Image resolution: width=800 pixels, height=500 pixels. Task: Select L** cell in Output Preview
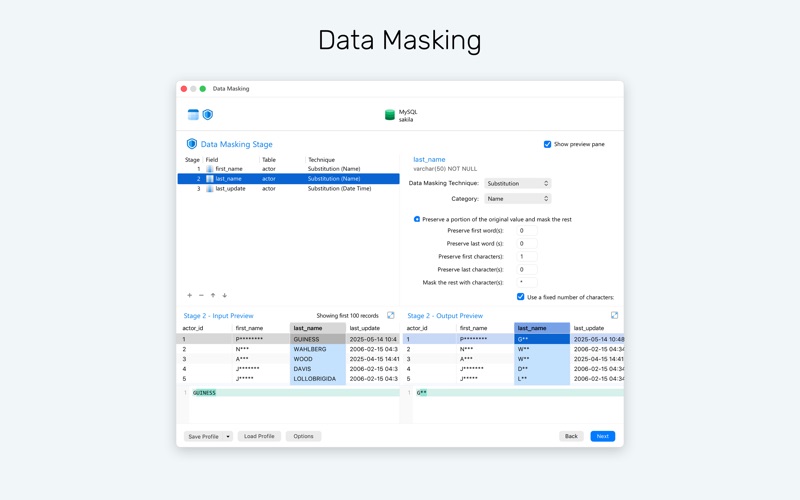point(541,379)
